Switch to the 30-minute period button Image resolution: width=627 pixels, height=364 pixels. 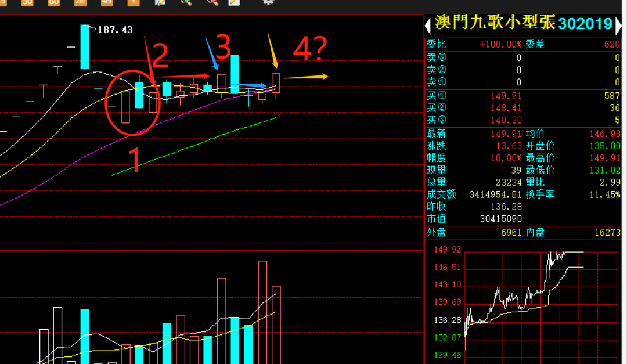coord(27,2)
